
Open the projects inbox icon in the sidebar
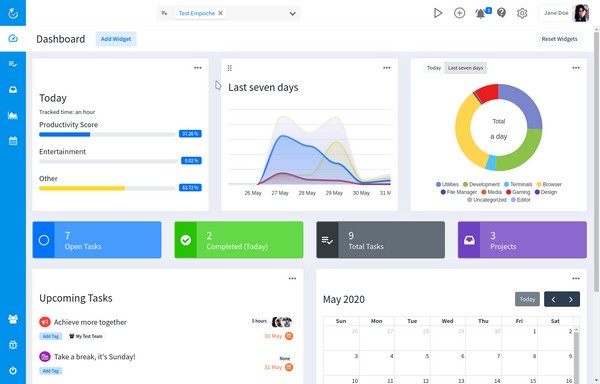(x=13, y=89)
